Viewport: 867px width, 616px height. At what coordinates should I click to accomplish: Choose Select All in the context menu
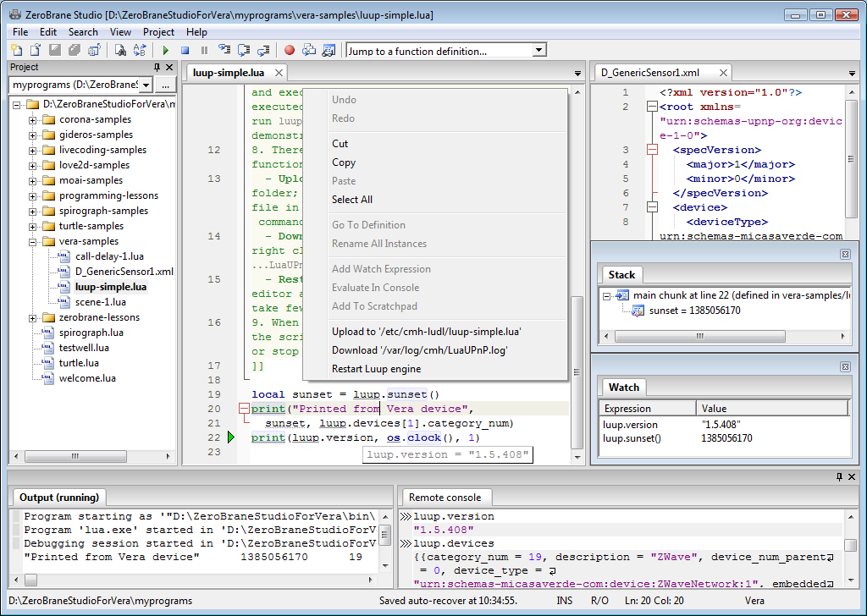[436, 200]
